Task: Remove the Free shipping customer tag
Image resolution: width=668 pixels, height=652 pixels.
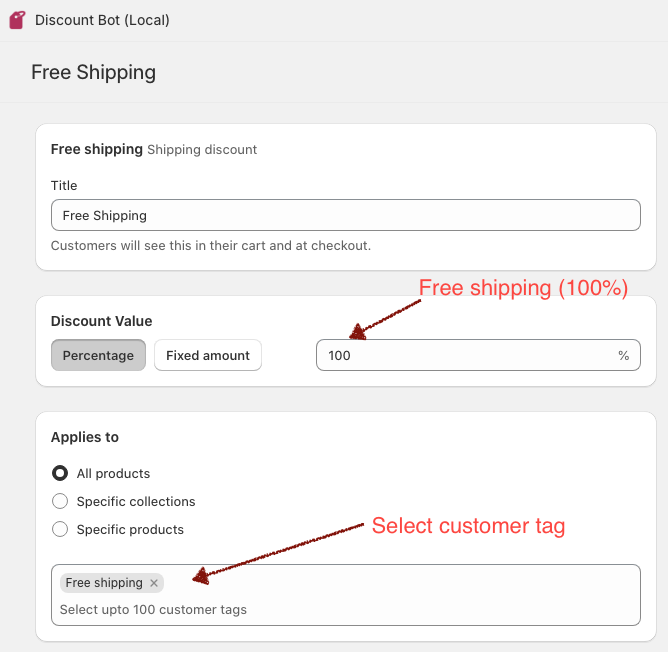Action: click(x=154, y=583)
